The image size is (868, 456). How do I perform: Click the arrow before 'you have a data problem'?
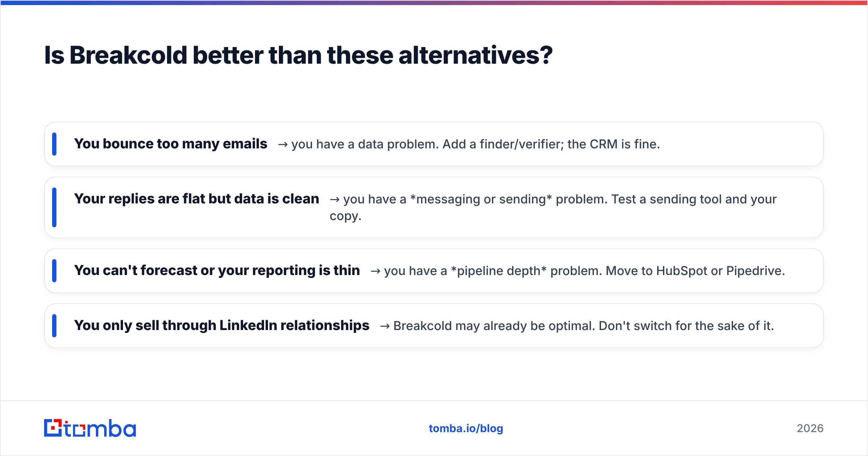pyautogui.click(x=283, y=145)
